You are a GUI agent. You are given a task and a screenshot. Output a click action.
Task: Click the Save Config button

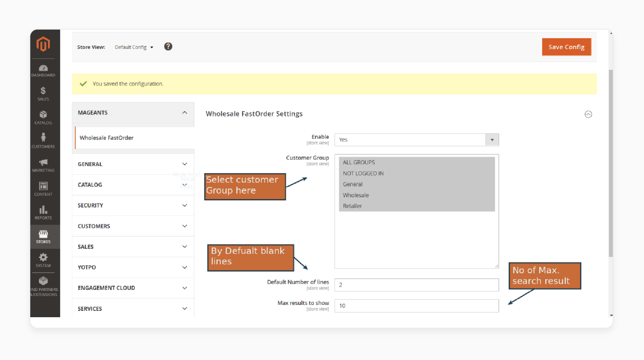(566, 47)
